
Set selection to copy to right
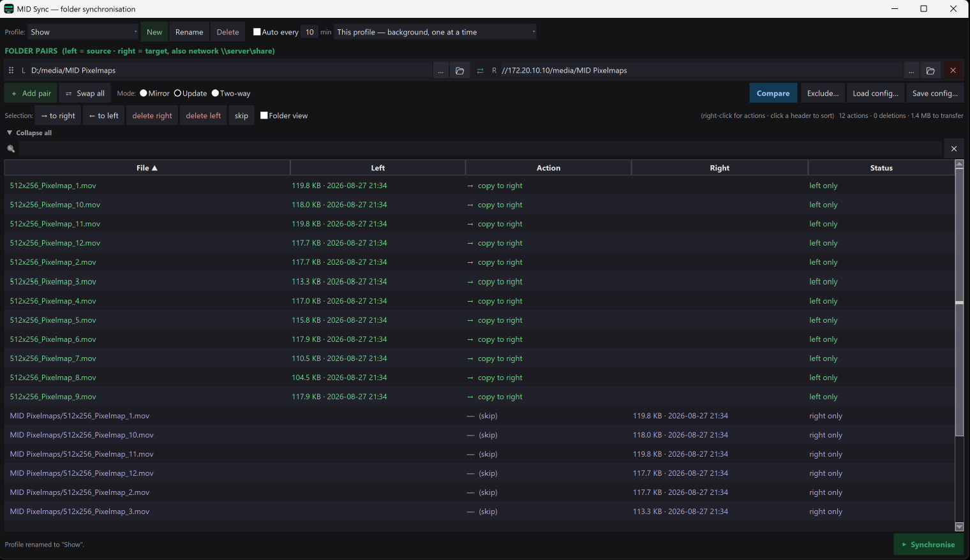[x=58, y=115]
